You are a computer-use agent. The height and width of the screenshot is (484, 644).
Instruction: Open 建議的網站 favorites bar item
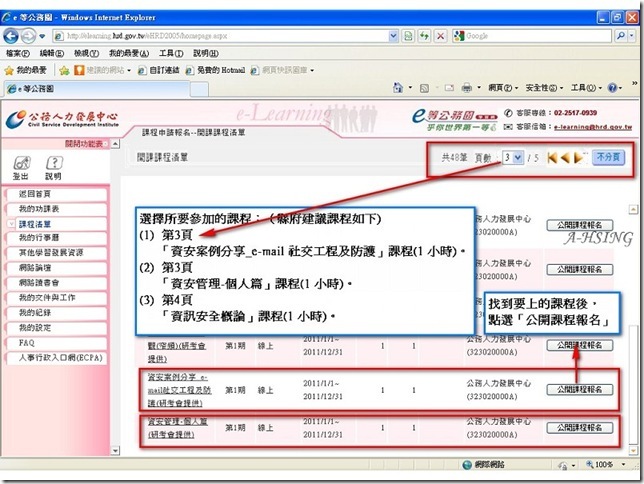(x=103, y=70)
